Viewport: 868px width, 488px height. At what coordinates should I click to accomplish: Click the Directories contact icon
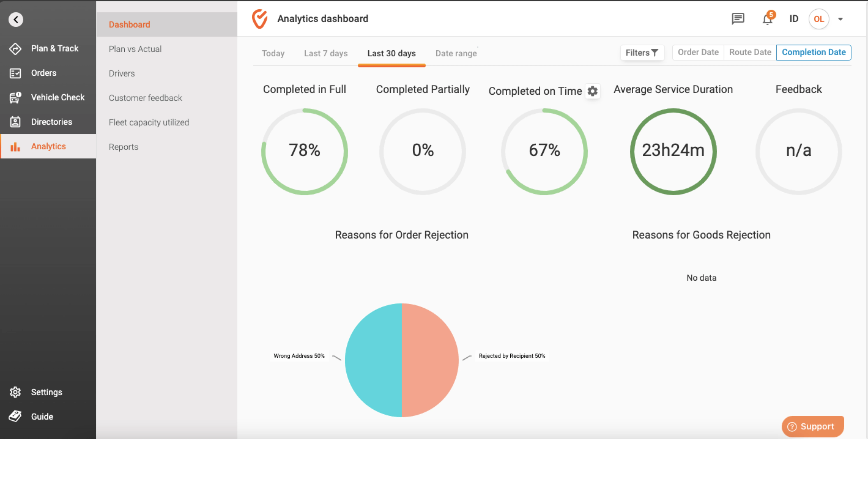click(x=15, y=122)
